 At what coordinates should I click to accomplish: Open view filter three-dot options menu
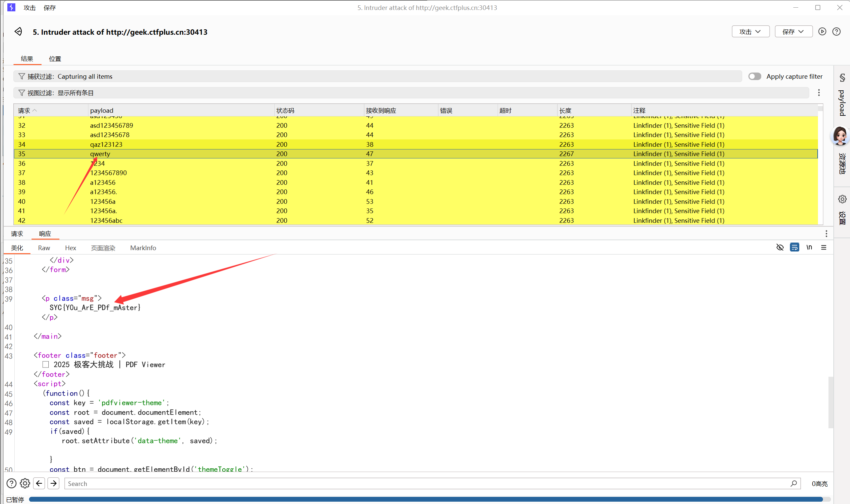point(819,93)
